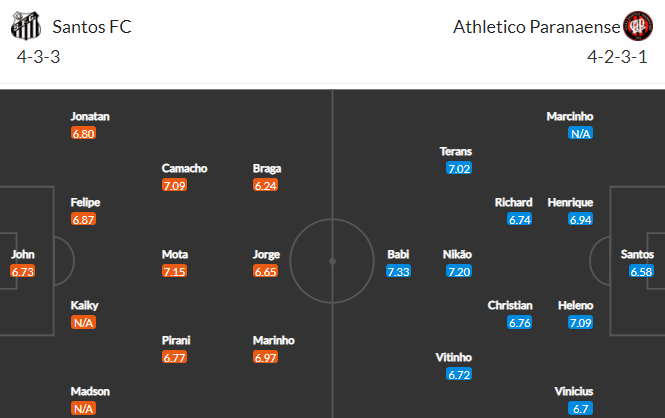Select Terans' 7.02 rating badge

pyautogui.click(x=459, y=168)
